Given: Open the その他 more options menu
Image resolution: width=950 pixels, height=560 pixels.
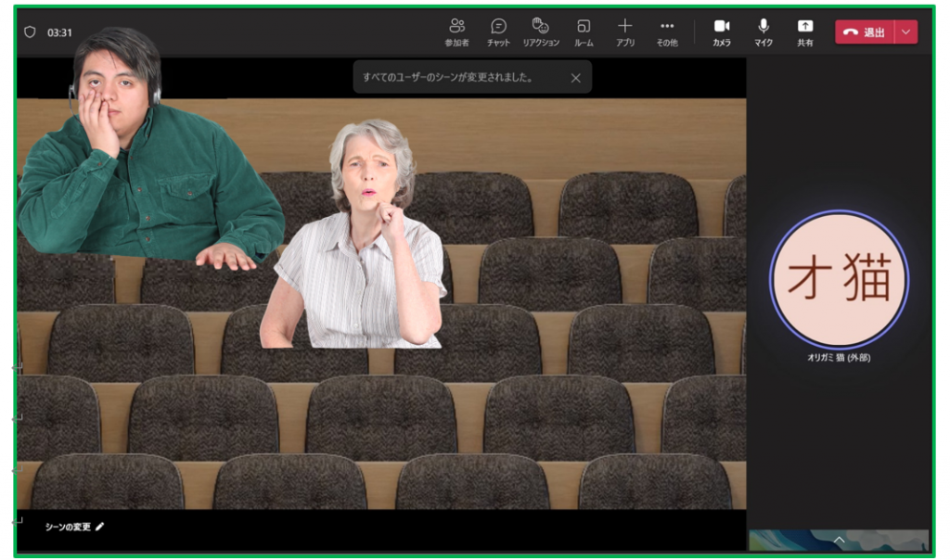Looking at the screenshot, I should [667, 32].
